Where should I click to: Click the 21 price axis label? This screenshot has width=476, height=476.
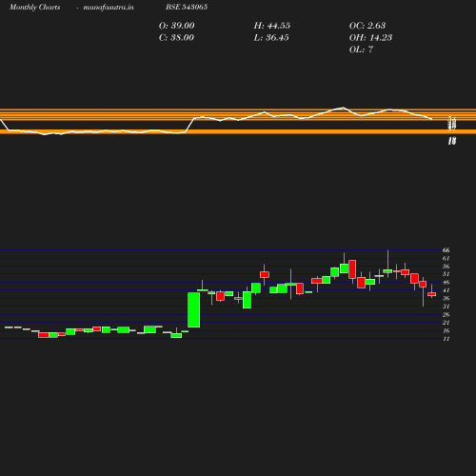tap(446, 323)
